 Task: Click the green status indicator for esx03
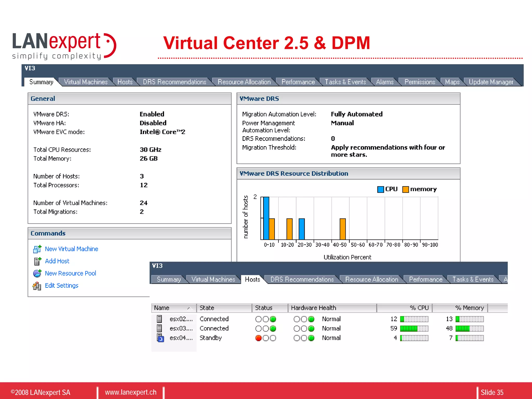[x=273, y=329]
